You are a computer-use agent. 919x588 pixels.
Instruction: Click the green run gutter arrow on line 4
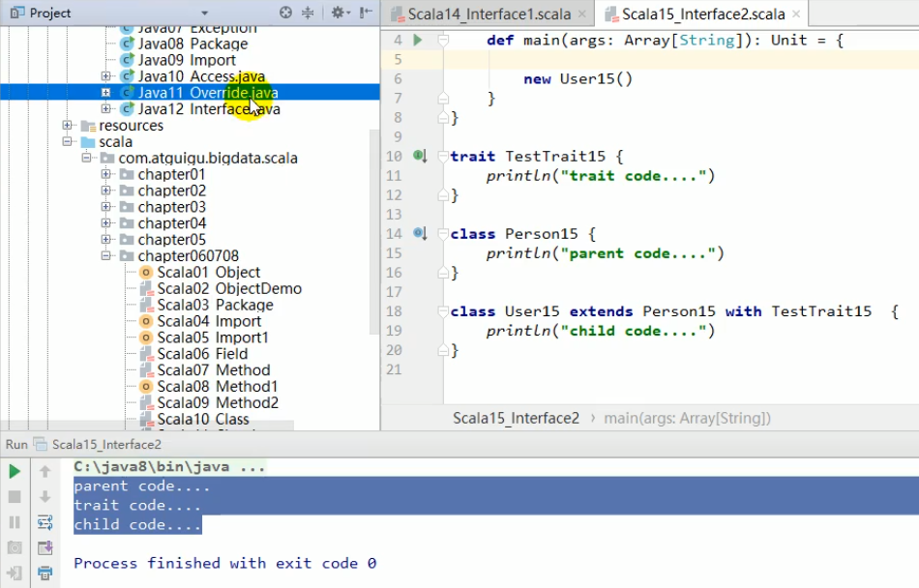418,40
